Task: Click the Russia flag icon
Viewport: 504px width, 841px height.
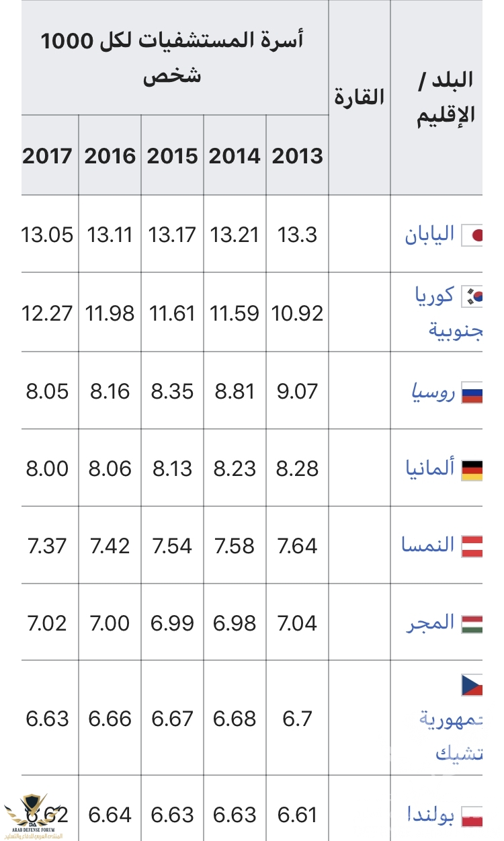Action: click(472, 392)
